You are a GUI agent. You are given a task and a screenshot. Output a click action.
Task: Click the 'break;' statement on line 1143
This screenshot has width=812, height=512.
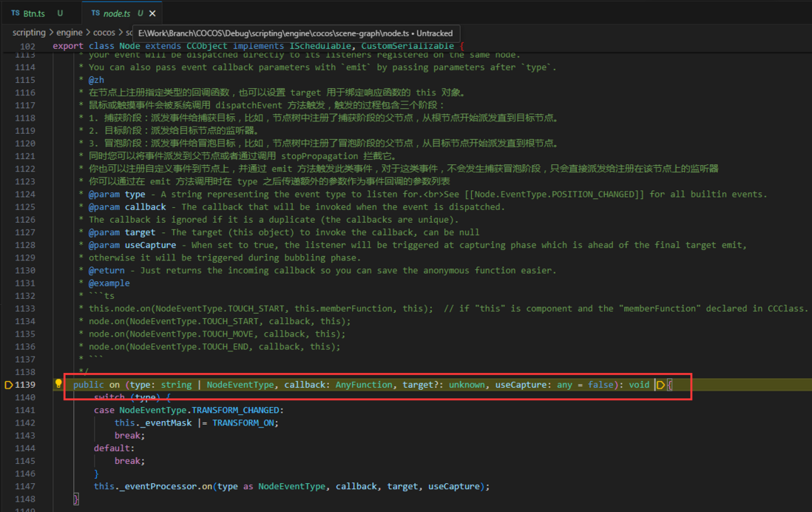coord(129,436)
